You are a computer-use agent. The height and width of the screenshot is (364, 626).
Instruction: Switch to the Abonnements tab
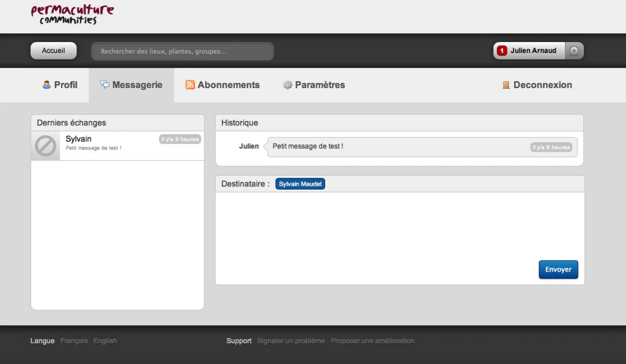(x=228, y=85)
